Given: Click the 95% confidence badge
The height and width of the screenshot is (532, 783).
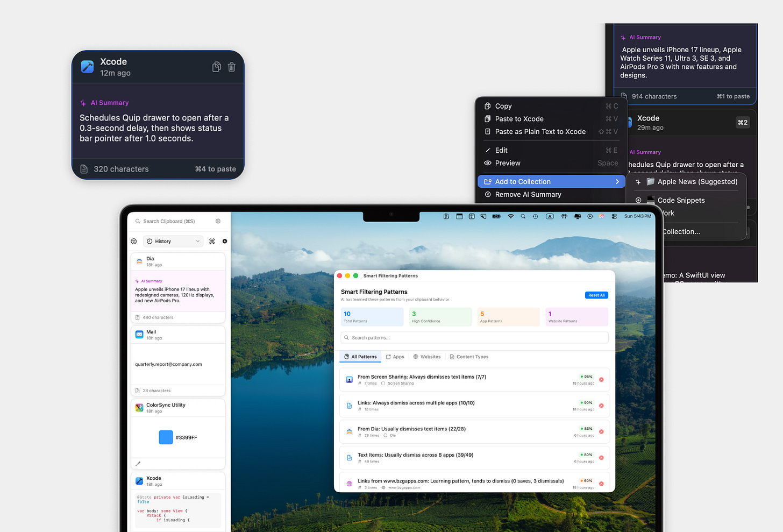Looking at the screenshot, I should point(586,377).
